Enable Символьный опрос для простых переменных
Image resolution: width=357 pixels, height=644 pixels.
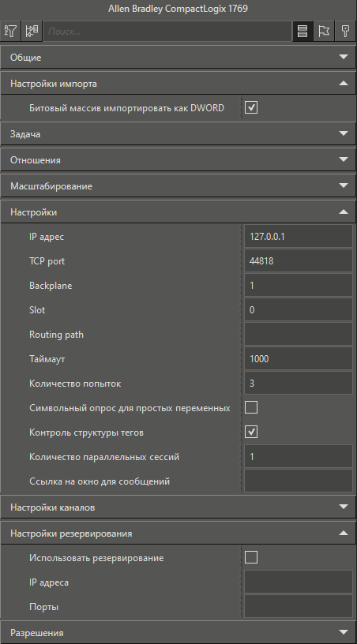click(251, 407)
